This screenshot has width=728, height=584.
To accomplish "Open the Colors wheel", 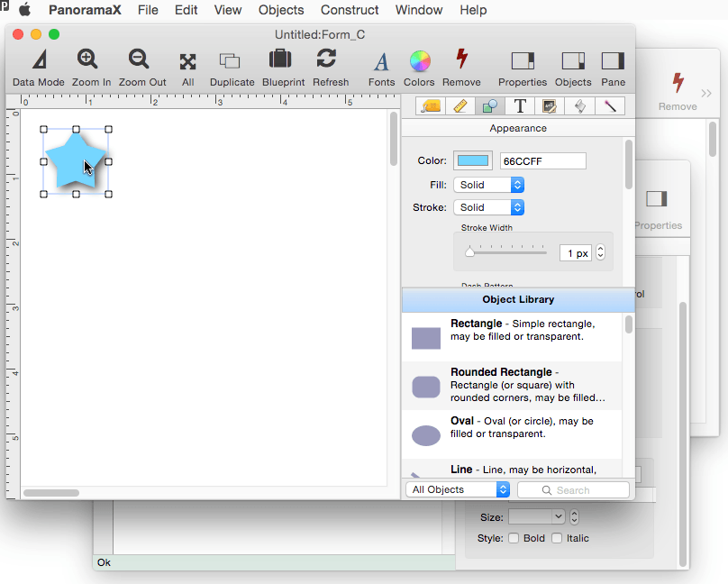I will pyautogui.click(x=419, y=68).
